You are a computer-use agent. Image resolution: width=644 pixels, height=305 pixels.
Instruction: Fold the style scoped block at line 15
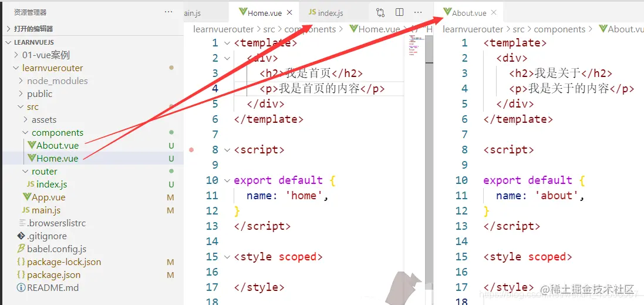(x=227, y=257)
